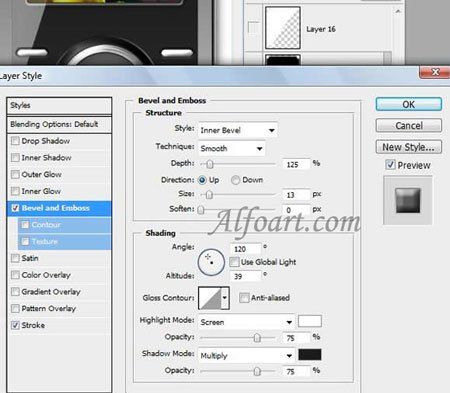The height and width of the screenshot is (393, 450).
Task: Enable the Color Overlay checkbox
Action: pos(15,275)
